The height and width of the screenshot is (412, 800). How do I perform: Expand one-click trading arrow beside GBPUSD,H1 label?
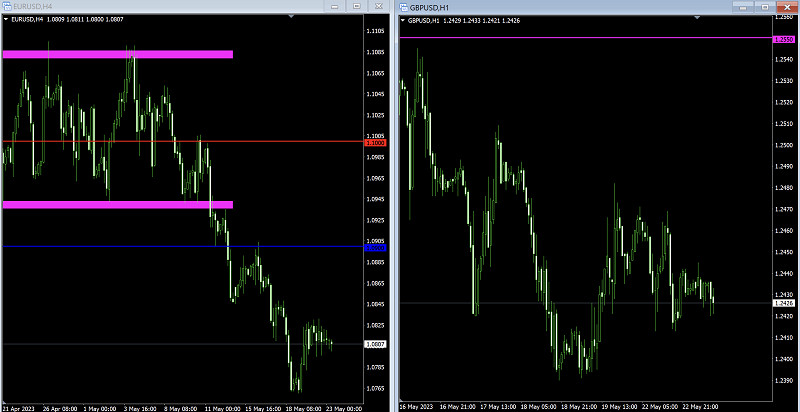click(x=404, y=18)
